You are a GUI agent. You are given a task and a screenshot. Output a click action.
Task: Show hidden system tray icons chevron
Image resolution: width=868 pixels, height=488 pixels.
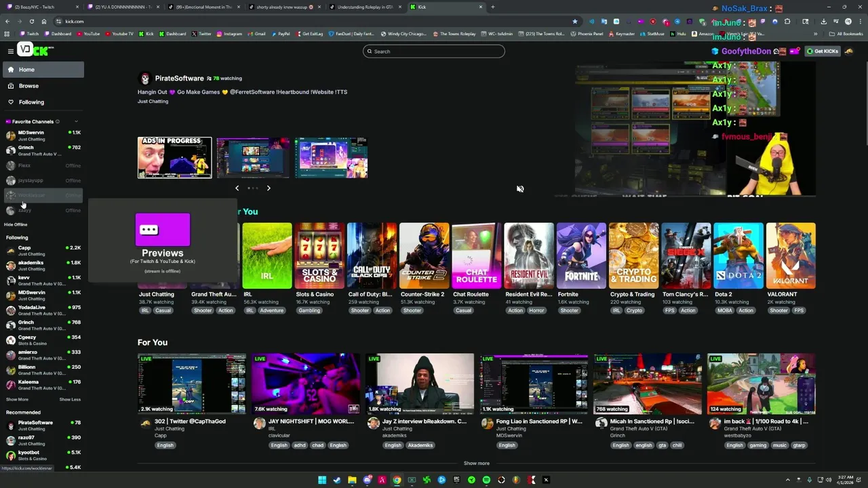tap(788, 480)
